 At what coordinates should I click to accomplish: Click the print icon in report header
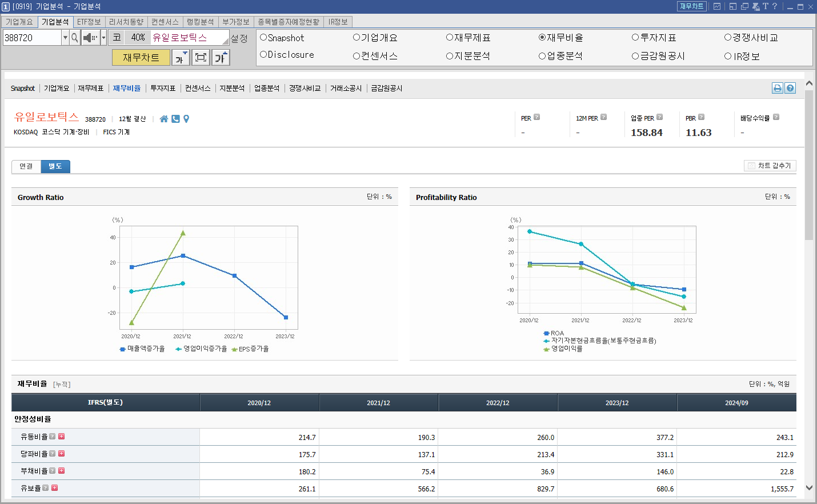point(778,88)
